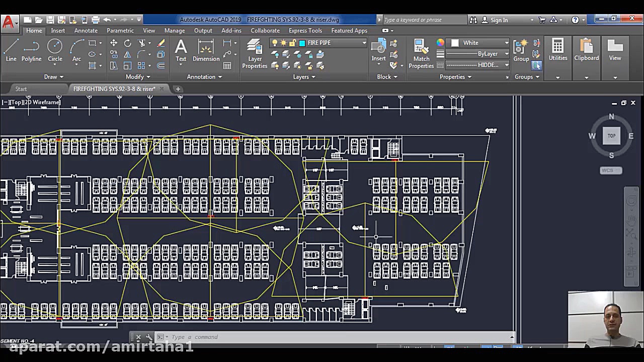This screenshot has width=644, height=362.
Task: Click the Sign In button
Action: point(499,20)
